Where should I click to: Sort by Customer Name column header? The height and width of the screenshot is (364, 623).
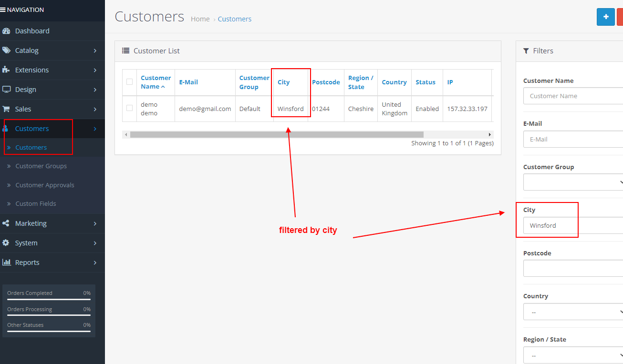coord(156,82)
